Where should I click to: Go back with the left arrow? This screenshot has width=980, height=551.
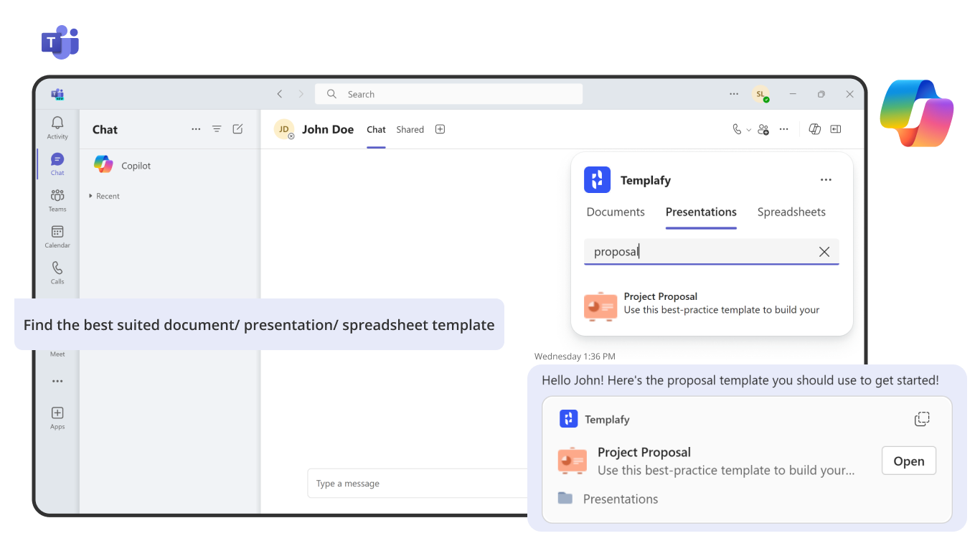coord(280,94)
